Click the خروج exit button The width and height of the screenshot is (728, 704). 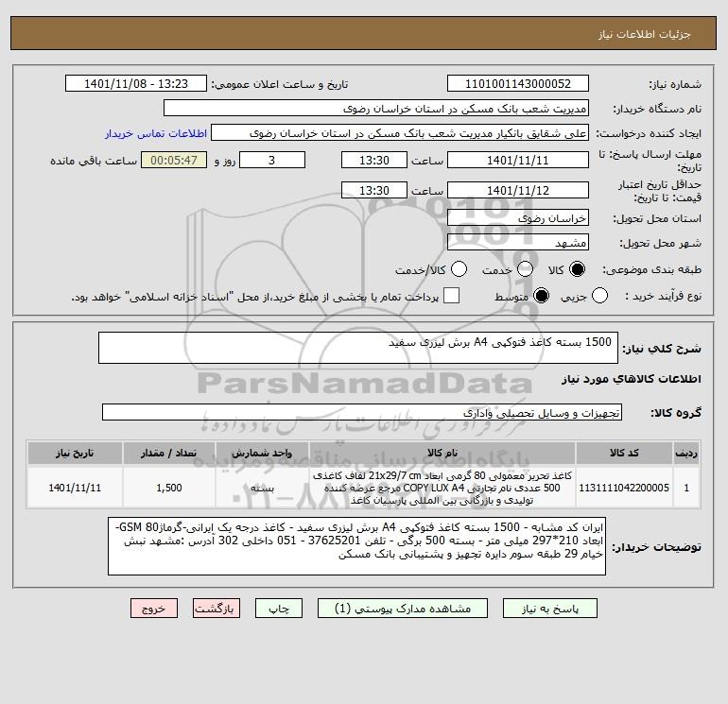(x=154, y=609)
